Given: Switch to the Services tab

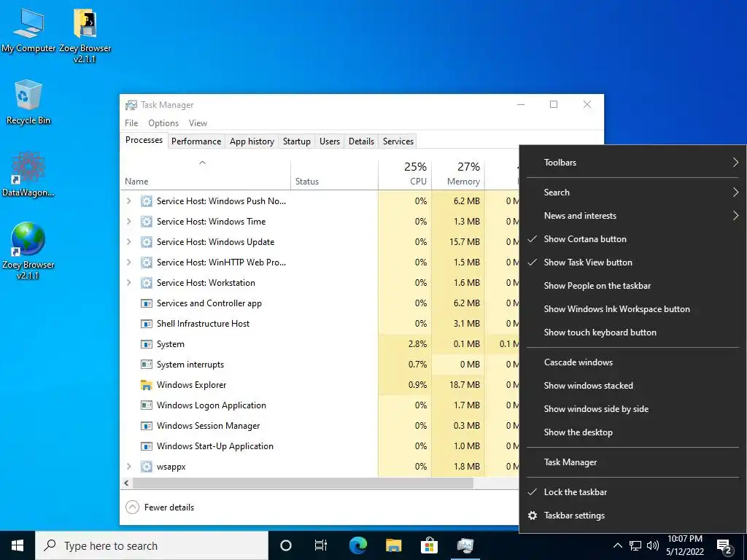Looking at the screenshot, I should (x=398, y=141).
